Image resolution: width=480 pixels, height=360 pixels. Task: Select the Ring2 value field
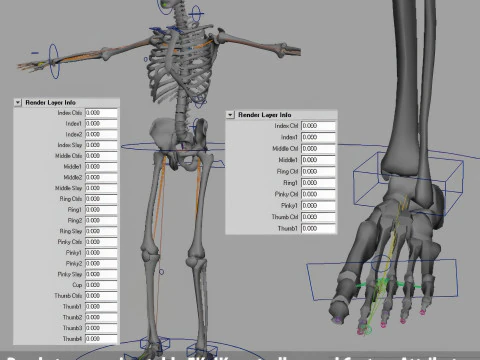101,220
